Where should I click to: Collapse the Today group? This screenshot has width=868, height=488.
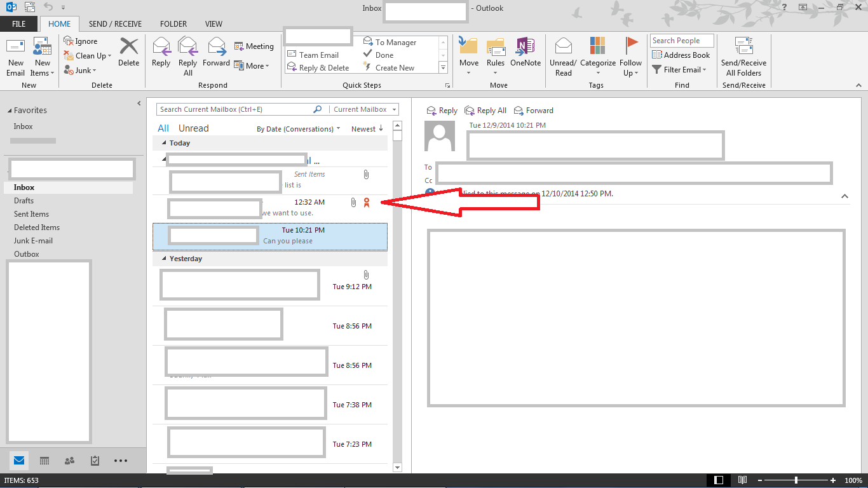tap(164, 144)
